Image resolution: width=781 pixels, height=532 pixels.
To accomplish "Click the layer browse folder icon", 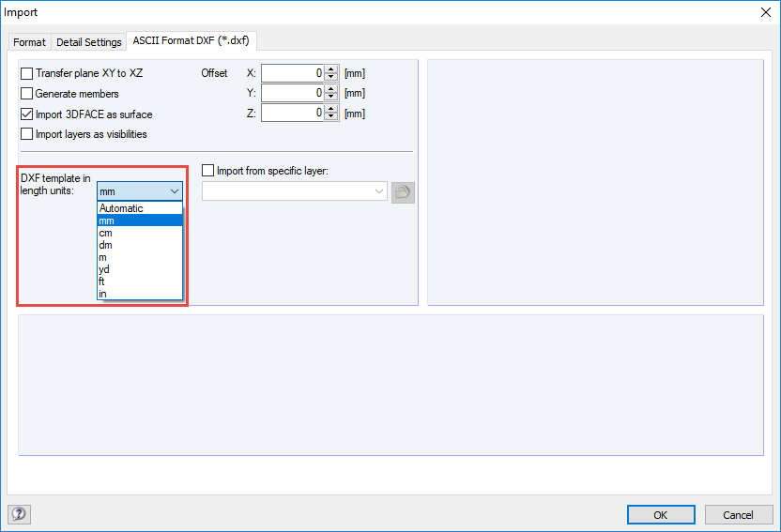I will click(403, 192).
